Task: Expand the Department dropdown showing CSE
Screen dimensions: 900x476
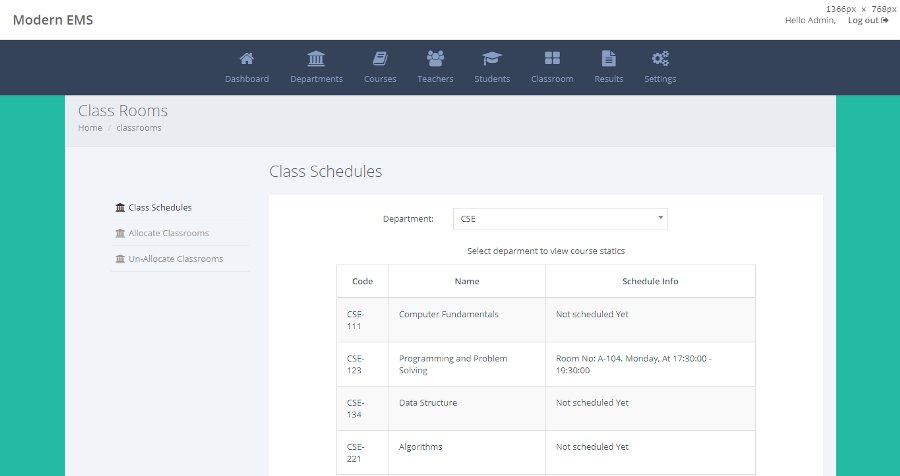Action: tap(560, 219)
